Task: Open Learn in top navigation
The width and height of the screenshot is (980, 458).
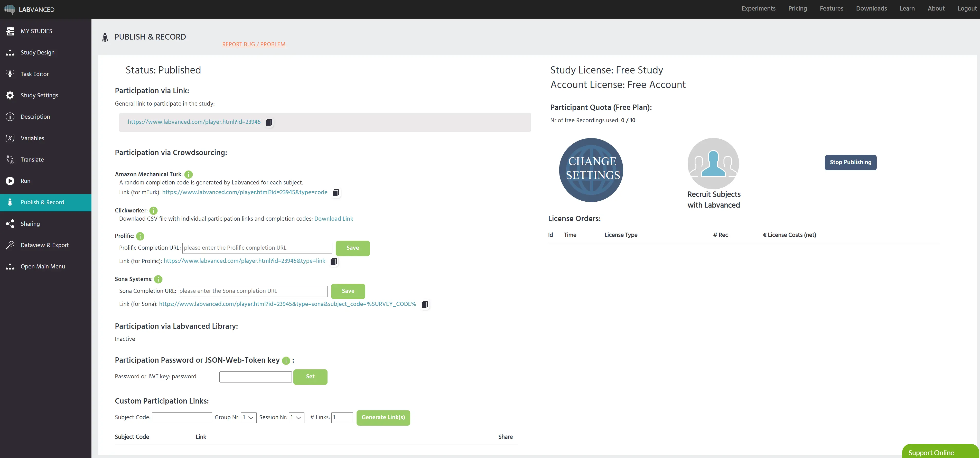Action: (x=907, y=8)
